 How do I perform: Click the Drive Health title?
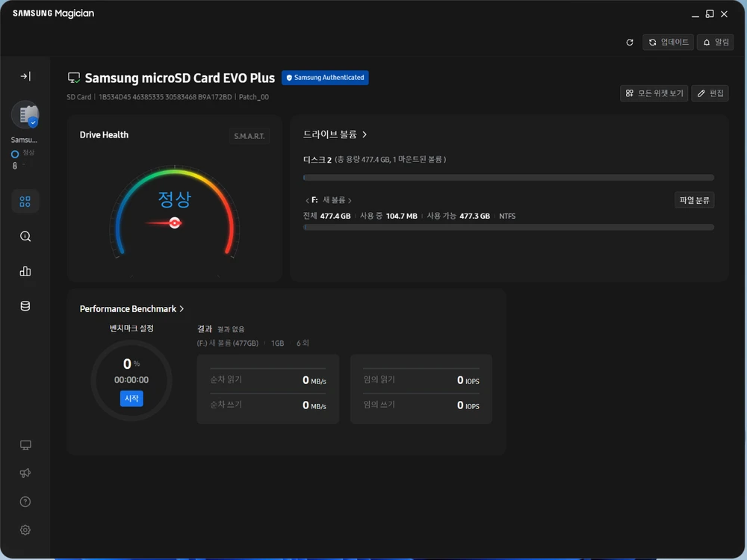[104, 135]
